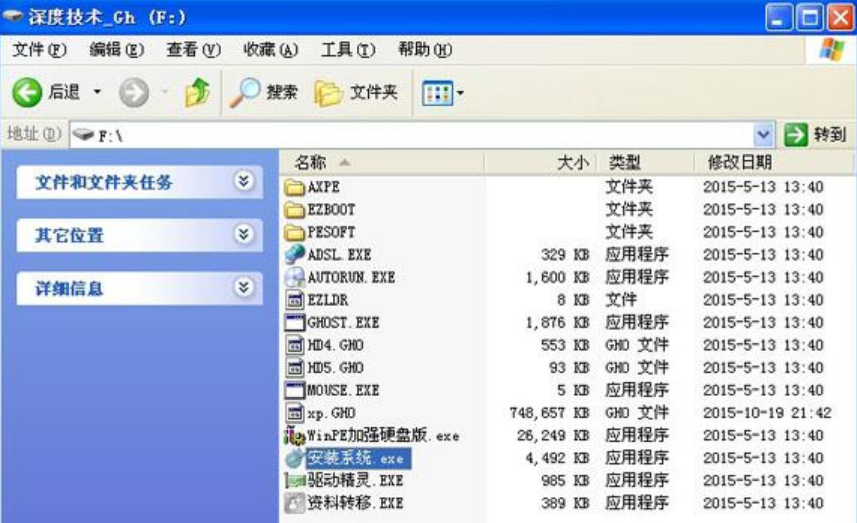Viewport: 857px width, 523px height.
Task: Open the 工具(T) menu
Action: [x=348, y=50]
